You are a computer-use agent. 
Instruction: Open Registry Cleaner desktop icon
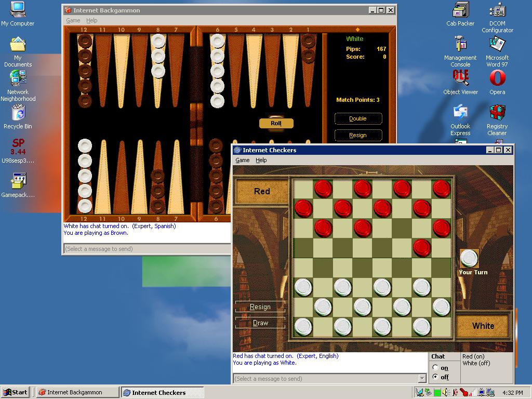point(497,113)
